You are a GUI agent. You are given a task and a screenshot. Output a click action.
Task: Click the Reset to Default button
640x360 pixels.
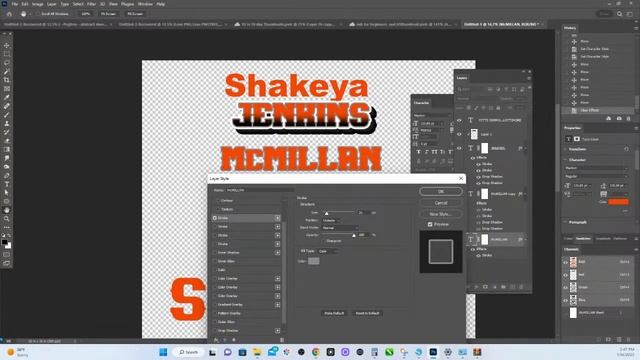coord(367,313)
